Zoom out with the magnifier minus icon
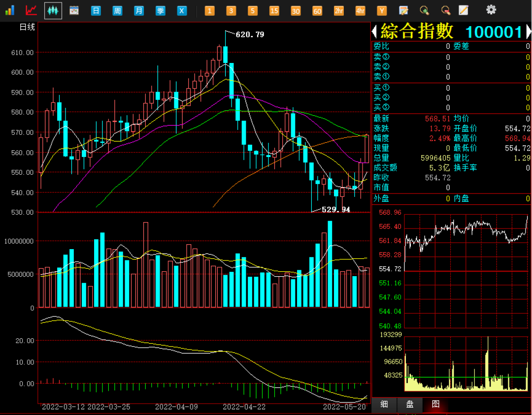 coord(446,10)
